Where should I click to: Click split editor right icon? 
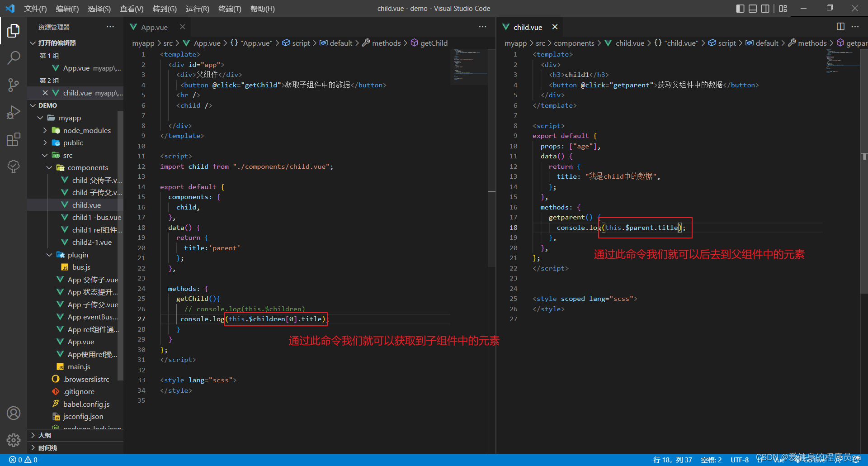840,27
